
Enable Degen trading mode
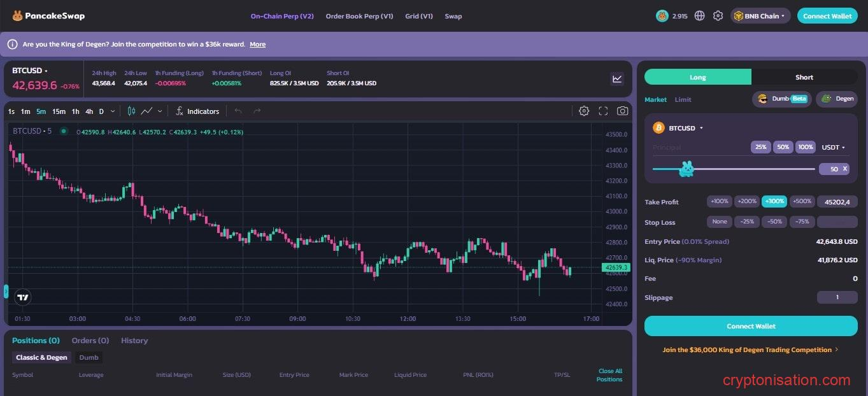click(837, 99)
